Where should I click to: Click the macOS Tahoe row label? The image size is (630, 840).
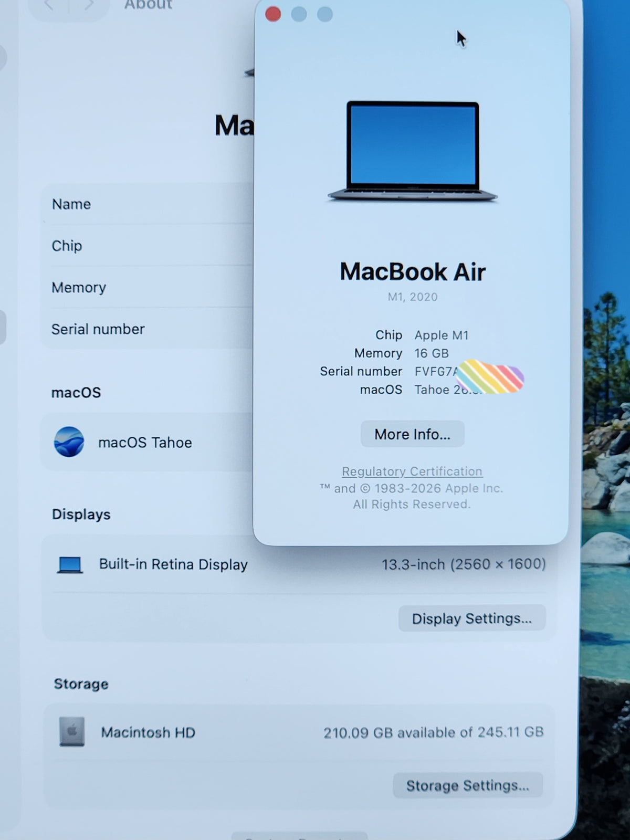145,443
